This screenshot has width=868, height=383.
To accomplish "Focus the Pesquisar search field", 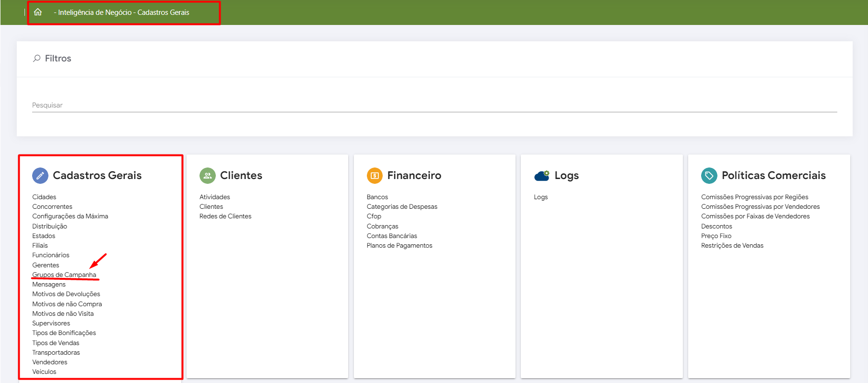I will point(434,105).
